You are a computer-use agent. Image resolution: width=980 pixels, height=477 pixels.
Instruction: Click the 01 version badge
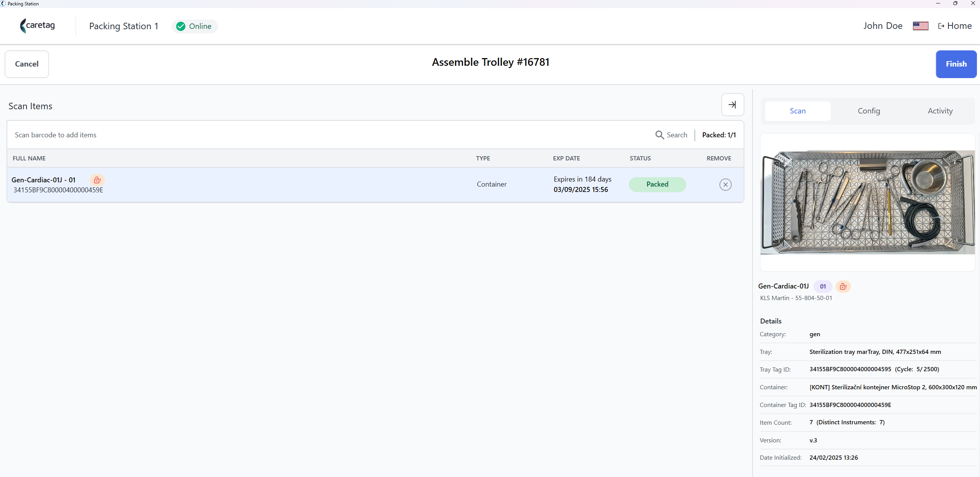point(823,287)
